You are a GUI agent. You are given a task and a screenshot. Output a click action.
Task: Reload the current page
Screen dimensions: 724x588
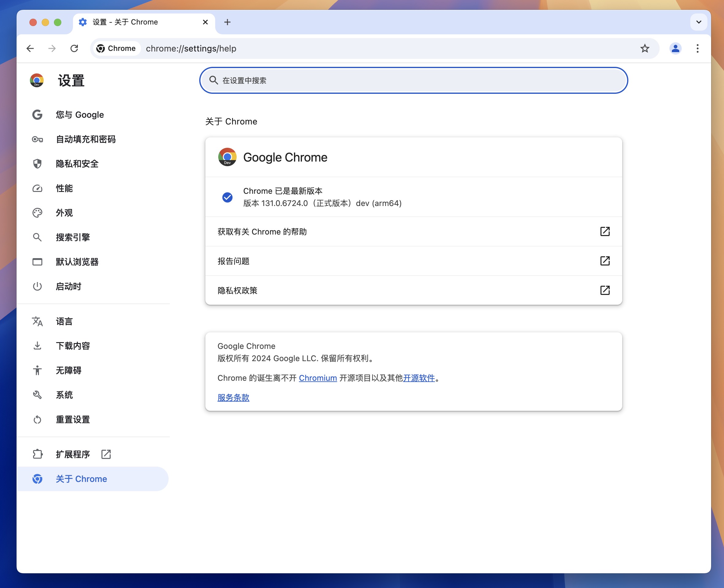click(74, 48)
